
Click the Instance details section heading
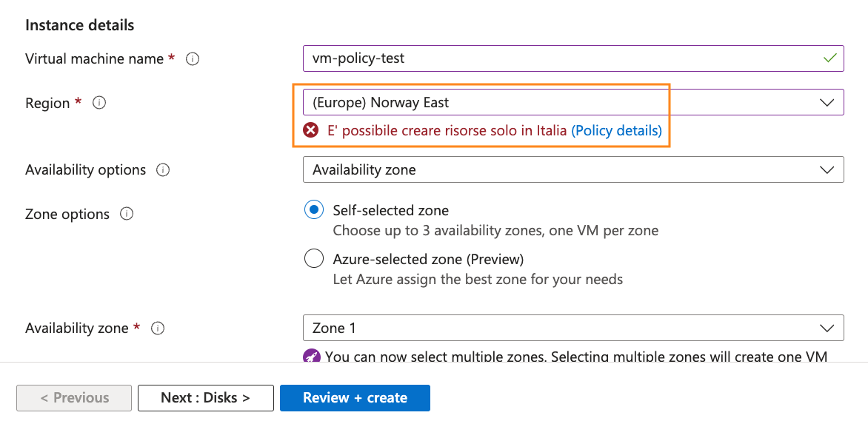click(x=80, y=25)
